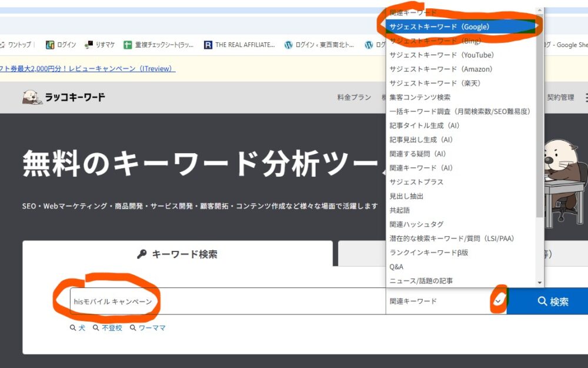The width and height of the screenshot is (588, 368).
Task: Click the dropdown list scrollbar thumb
Action: click(540, 116)
